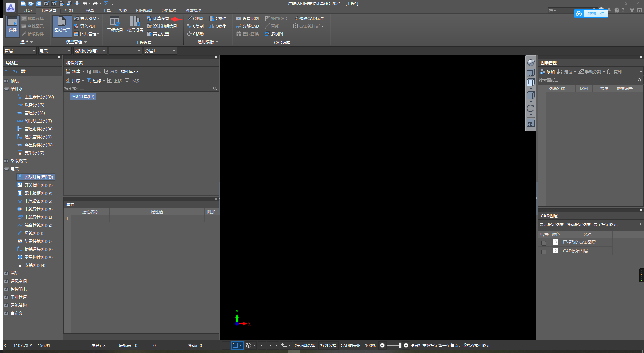Toggle the orthogonal corner icon in status bar

226,346
